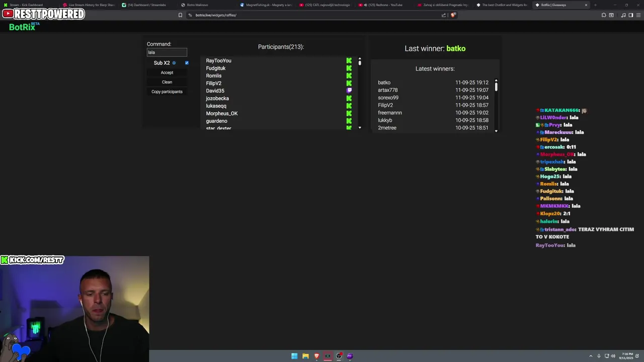The width and height of the screenshot is (644, 362).
Task: Click the Sub X2 info icon
Action: [174, 63]
